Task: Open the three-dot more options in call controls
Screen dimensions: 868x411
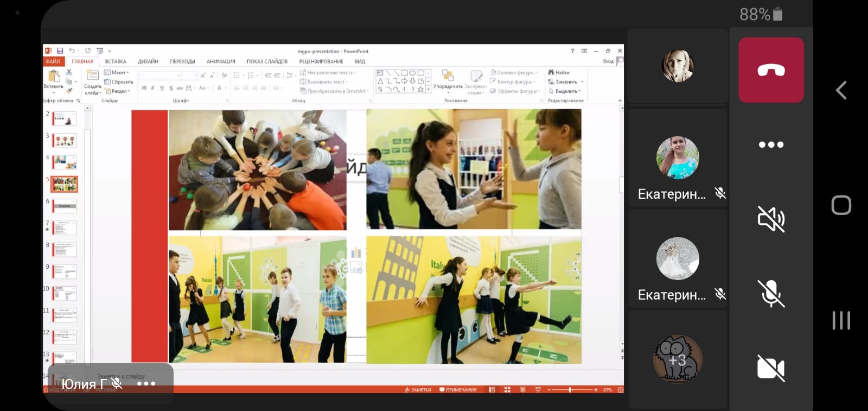Action: coord(771,144)
